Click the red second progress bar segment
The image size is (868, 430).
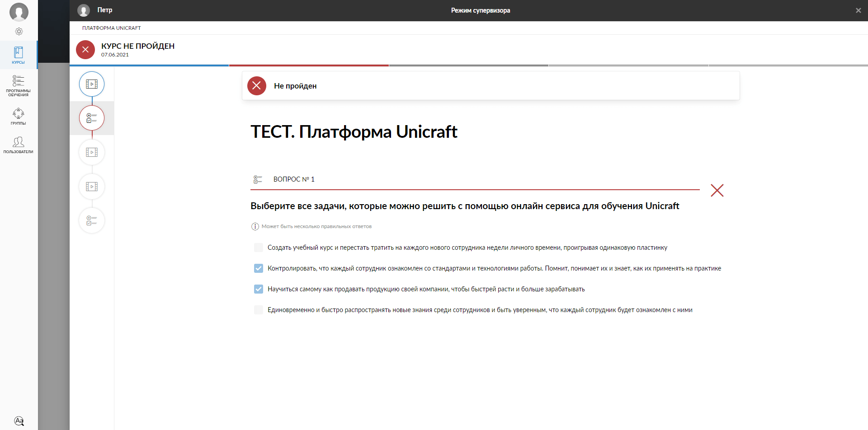pos(309,65)
